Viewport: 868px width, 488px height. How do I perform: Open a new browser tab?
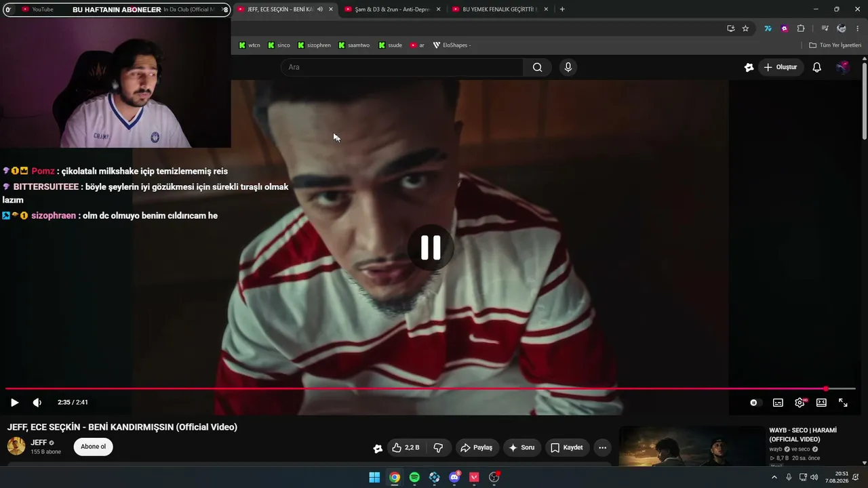tap(562, 9)
